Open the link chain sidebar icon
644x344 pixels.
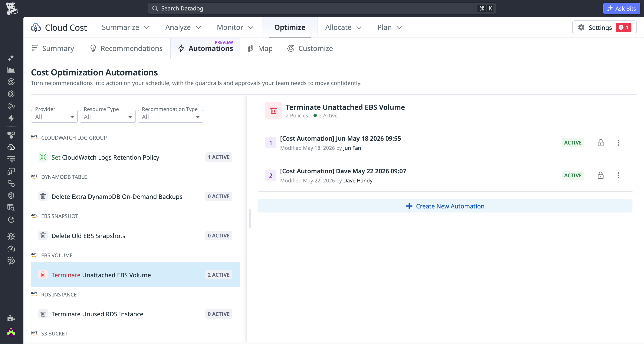coord(11,183)
